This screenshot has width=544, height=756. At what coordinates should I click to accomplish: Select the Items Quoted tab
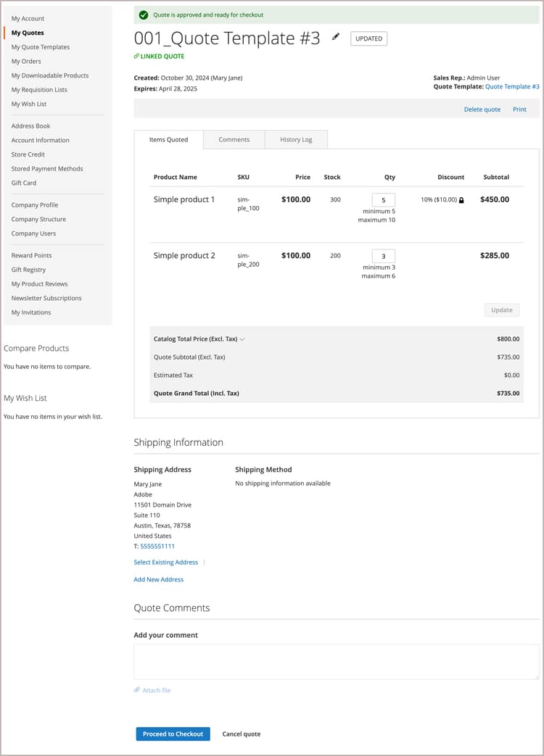169,140
